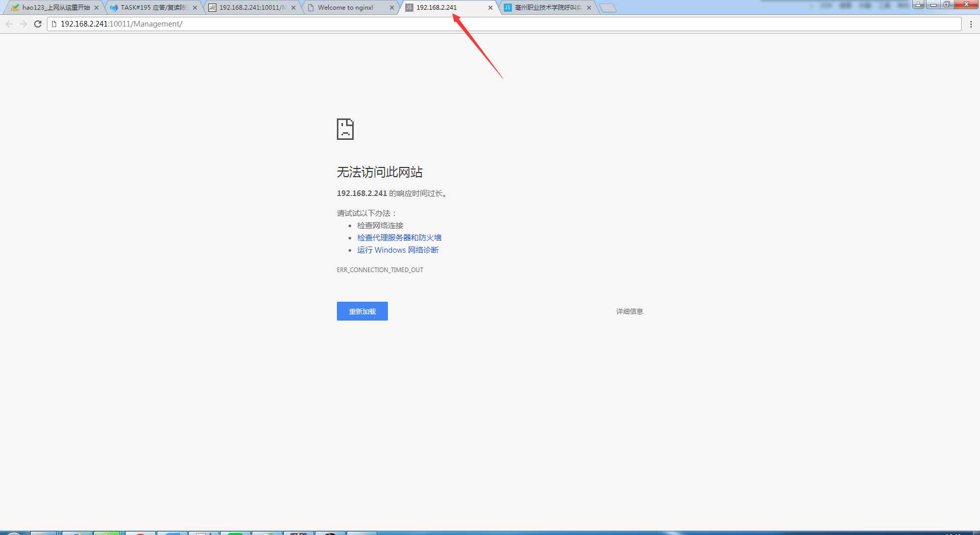
Task: Click the browser back arrow
Action: [9, 24]
